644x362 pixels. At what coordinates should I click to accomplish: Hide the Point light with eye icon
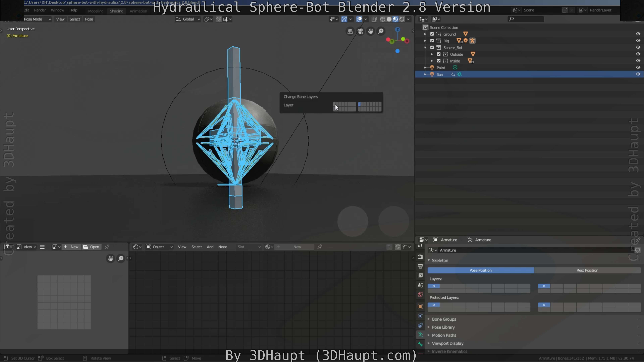[638, 67]
